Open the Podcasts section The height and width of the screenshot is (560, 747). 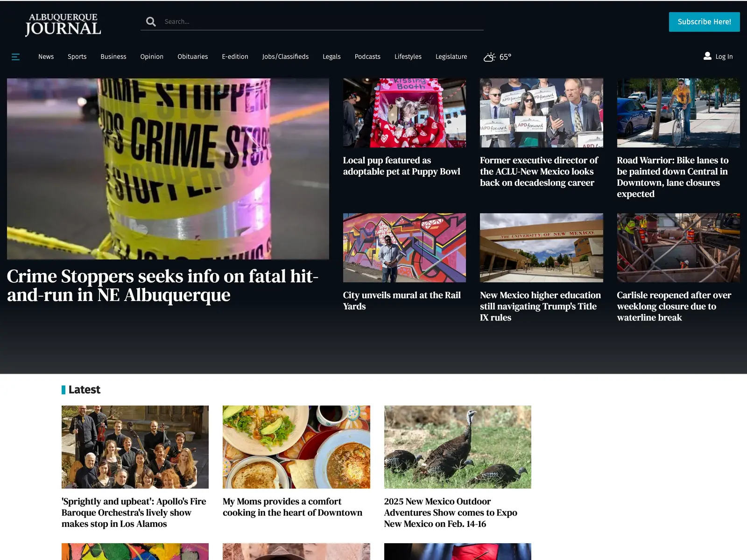coord(367,56)
